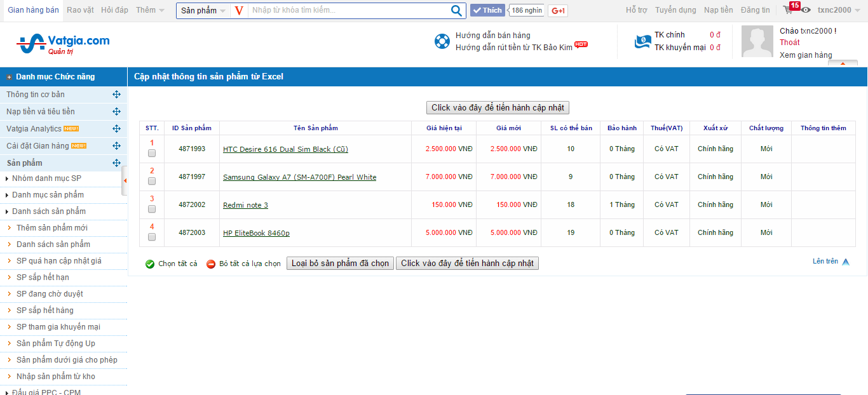Open Xem gian hàng link

[806, 55]
